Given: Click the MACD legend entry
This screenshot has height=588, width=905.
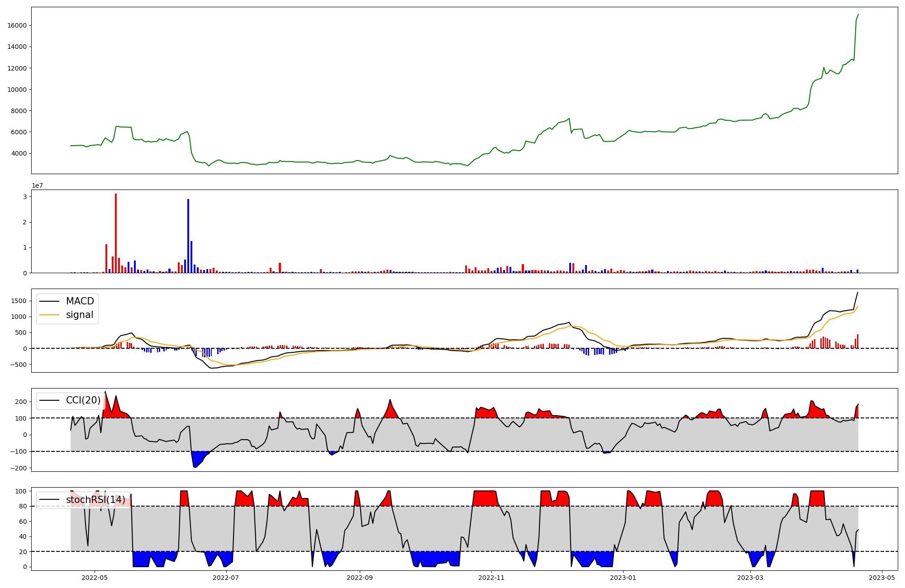Looking at the screenshot, I should [80, 301].
